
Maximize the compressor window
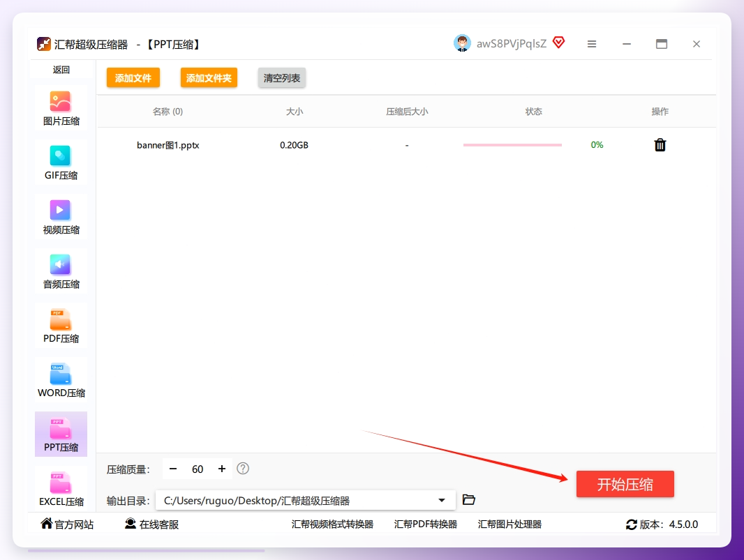click(662, 44)
